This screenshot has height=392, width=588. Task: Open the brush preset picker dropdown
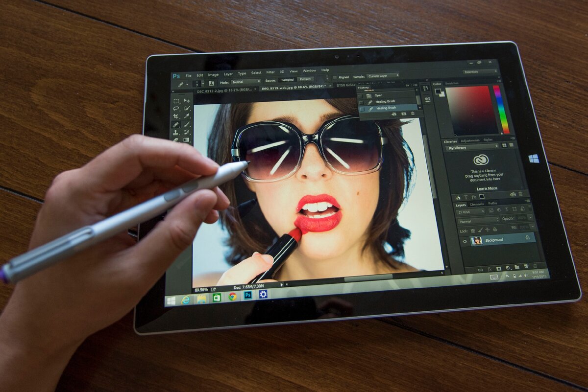point(202,83)
